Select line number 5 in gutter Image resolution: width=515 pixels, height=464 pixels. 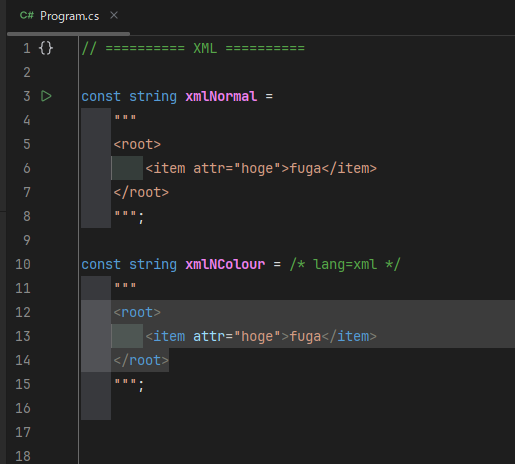point(27,144)
